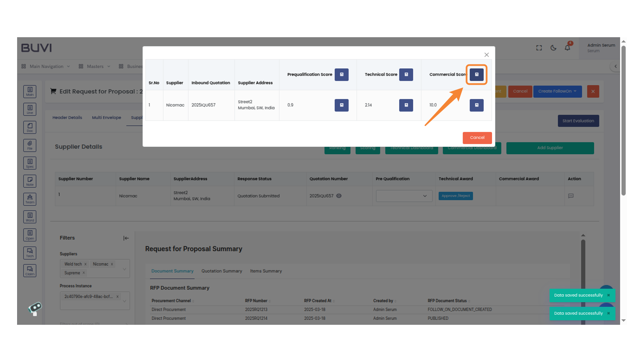Open the Note icon in the left sidebar
The image size is (644, 362).
[30, 181]
